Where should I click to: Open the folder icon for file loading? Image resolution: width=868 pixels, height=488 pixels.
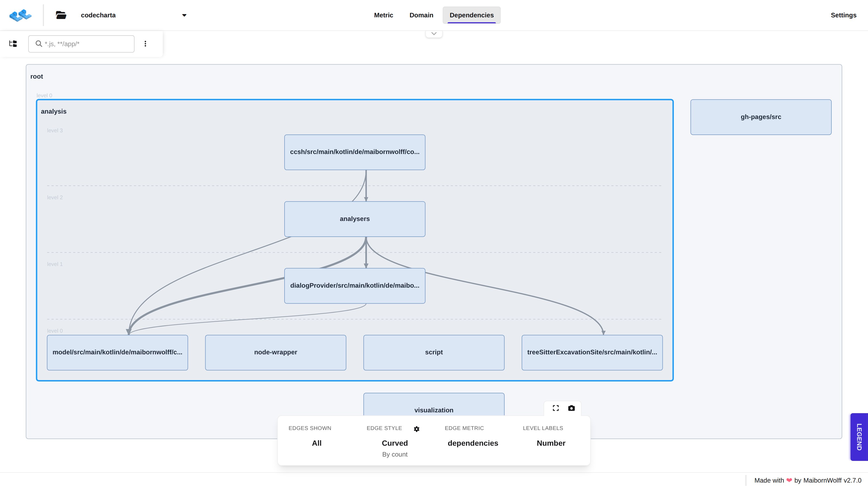[x=61, y=15]
